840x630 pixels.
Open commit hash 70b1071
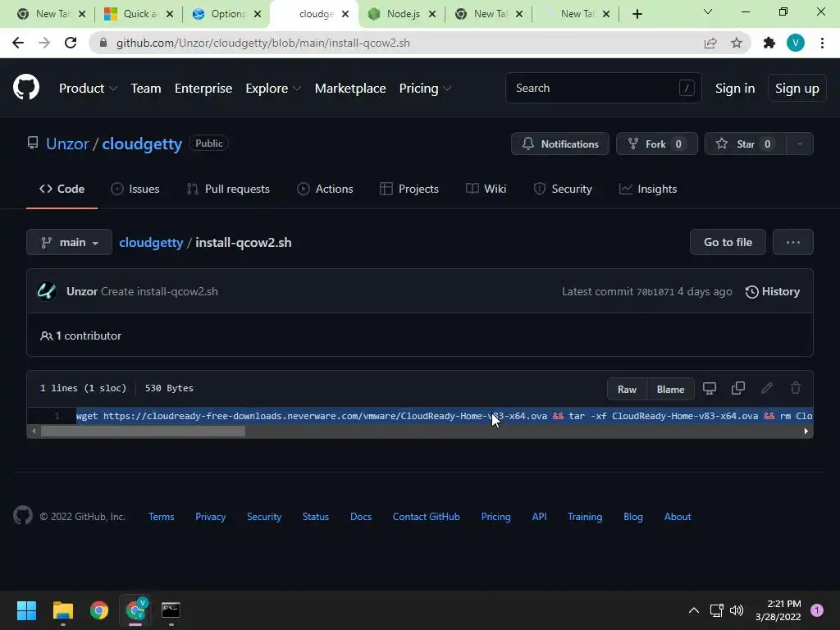[655, 292]
